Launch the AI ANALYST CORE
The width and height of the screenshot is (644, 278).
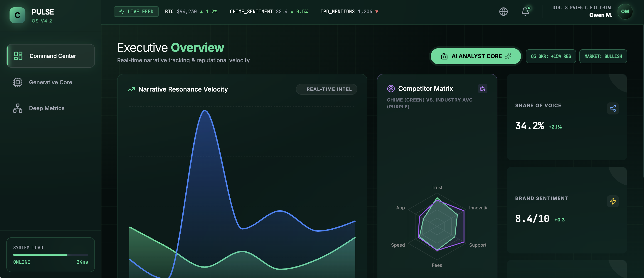coord(475,56)
